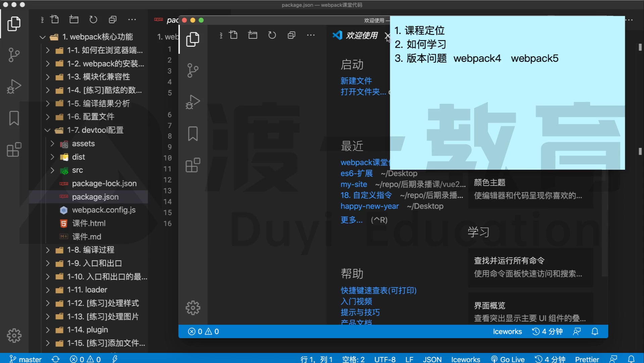Open explorer more actions in back window
This screenshot has width=644, height=363.
132,19
